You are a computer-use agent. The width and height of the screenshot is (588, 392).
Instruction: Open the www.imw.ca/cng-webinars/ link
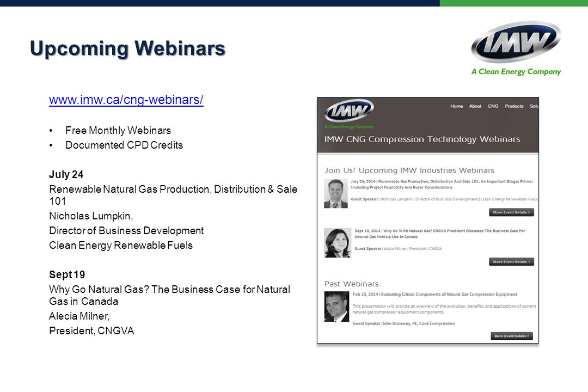click(x=126, y=100)
